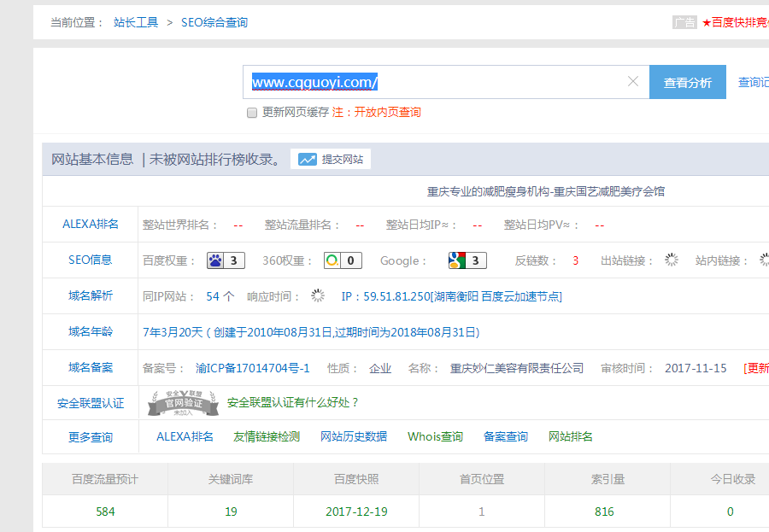Click the 54 个 same-IP sites link
Image resolution: width=769 pixels, height=532 pixels.
click(220, 296)
